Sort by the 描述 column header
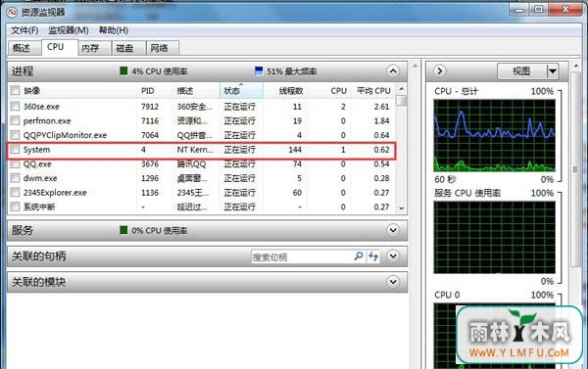The width and height of the screenshot is (588, 369). point(196,91)
